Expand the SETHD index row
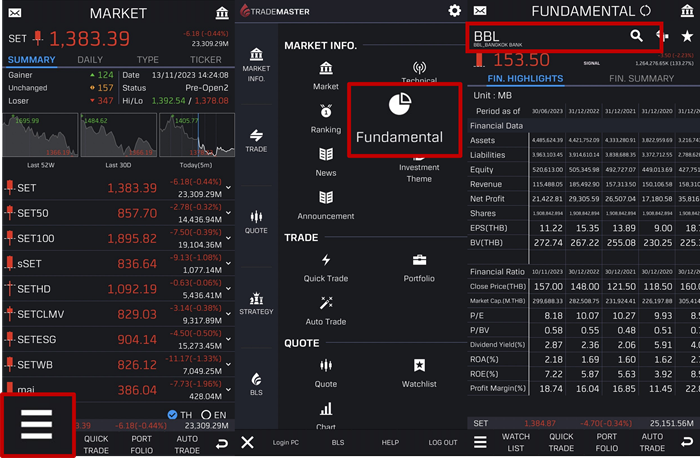This screenshot has width=700, height=458. (x=229, y=288)
